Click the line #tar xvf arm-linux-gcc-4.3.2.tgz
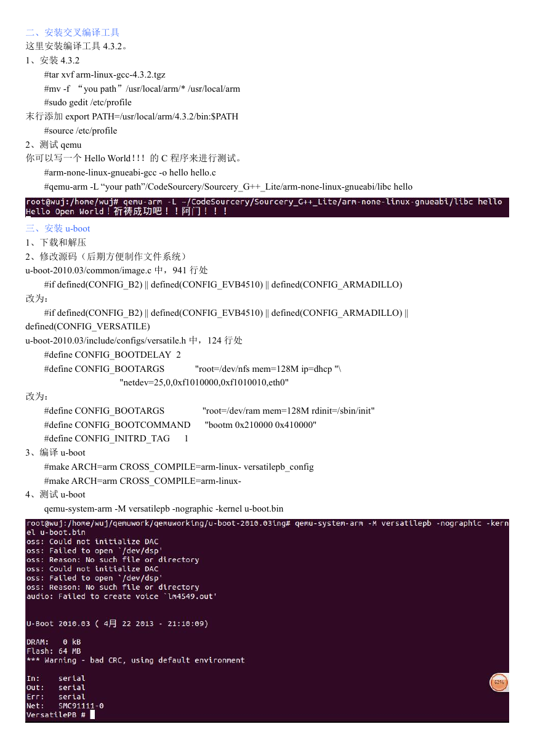The image size is (535, 756). click(x=105, y=74)
